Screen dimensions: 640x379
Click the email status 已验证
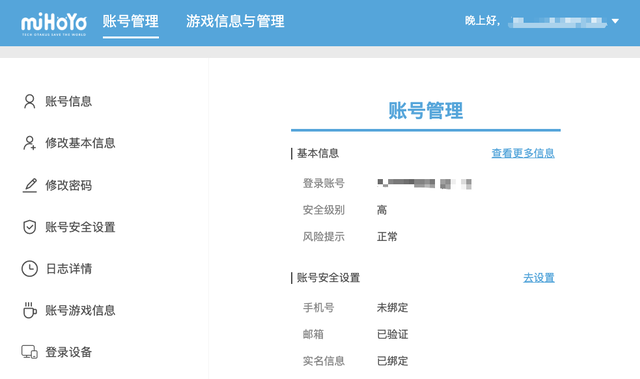click(392, 335)
